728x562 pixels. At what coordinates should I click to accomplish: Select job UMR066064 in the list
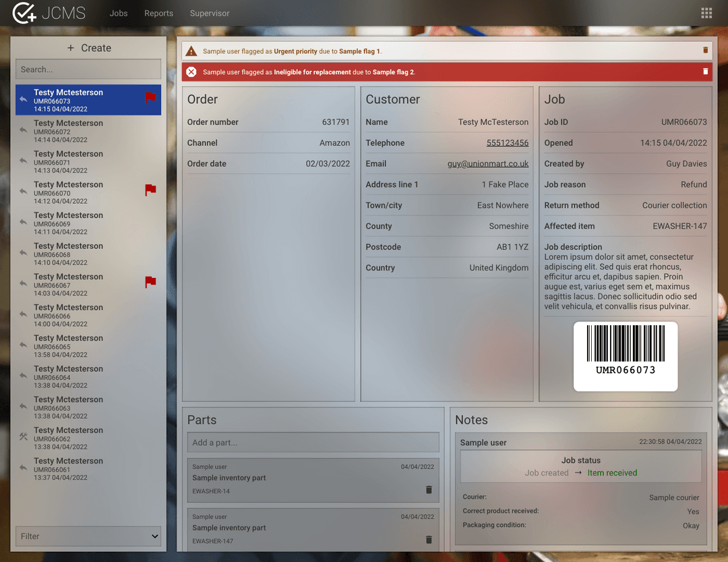88,376
